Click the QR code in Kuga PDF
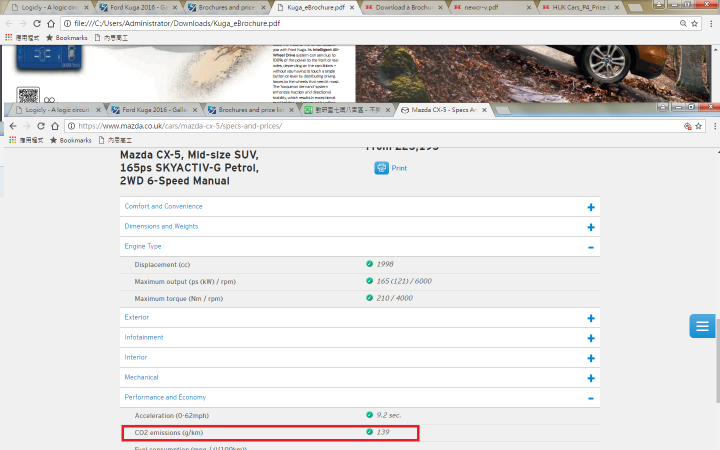Image resolution: width=720 pixels, height=450 pixels. click(x=28, y=95)
